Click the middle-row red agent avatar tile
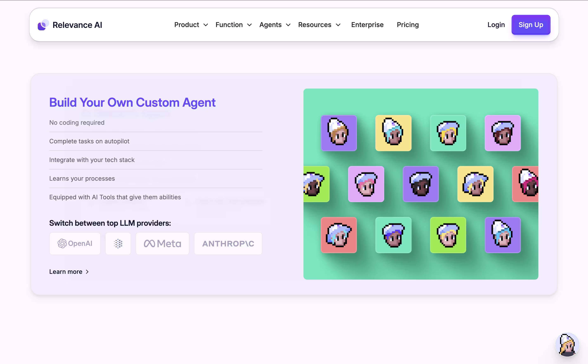This screenshot has width=588, height=364. 525,184
